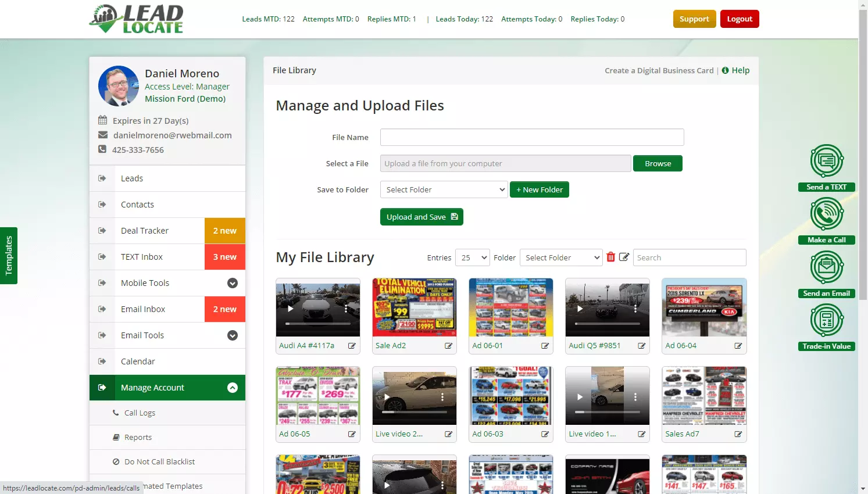Open the library Folder filter dropdown

pyautogui.click(x=561, y=257)
